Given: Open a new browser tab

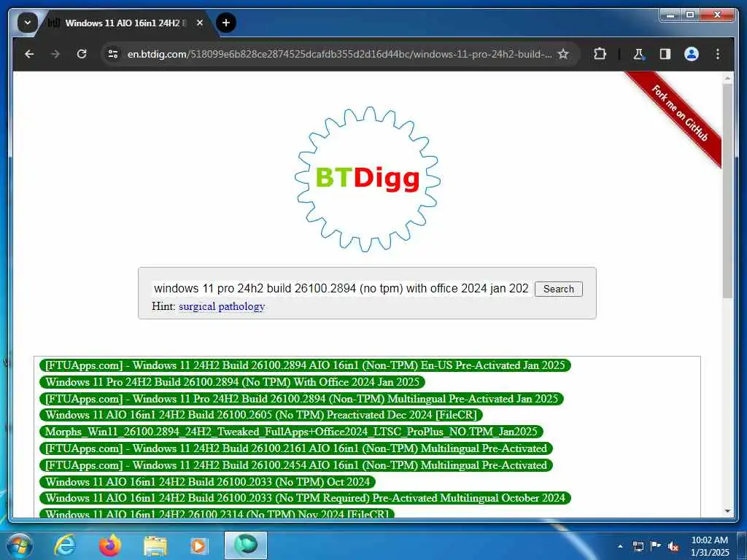Looking at the screenshot, I should [x=226, y=23].
